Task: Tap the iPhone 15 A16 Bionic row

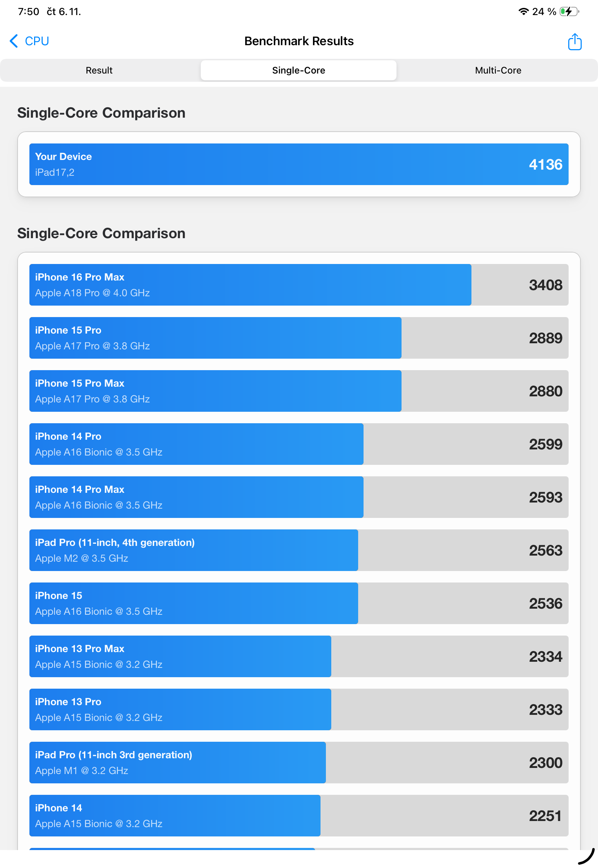Action: (x=299, y=603)
